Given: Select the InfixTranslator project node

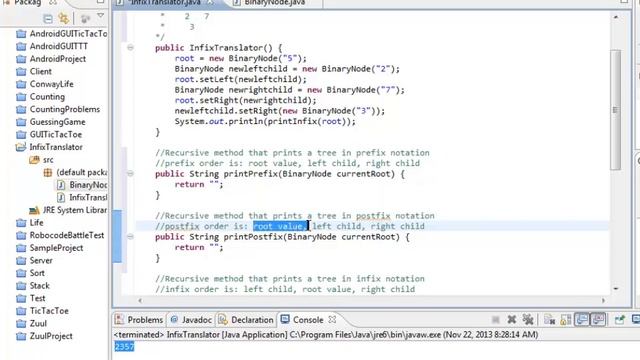Looking at the screenshot, I should pos(49,147).
